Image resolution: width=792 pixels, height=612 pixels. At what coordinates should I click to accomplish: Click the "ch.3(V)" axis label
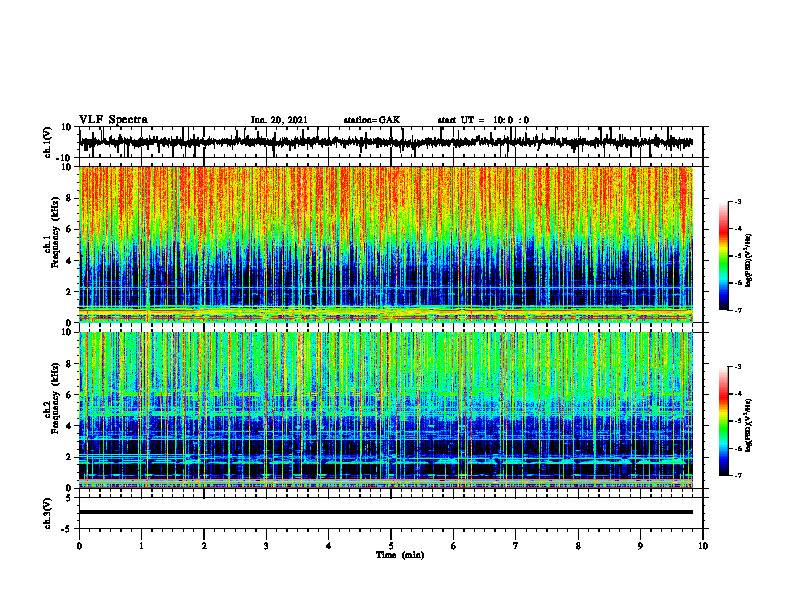[x=48, y=513]
